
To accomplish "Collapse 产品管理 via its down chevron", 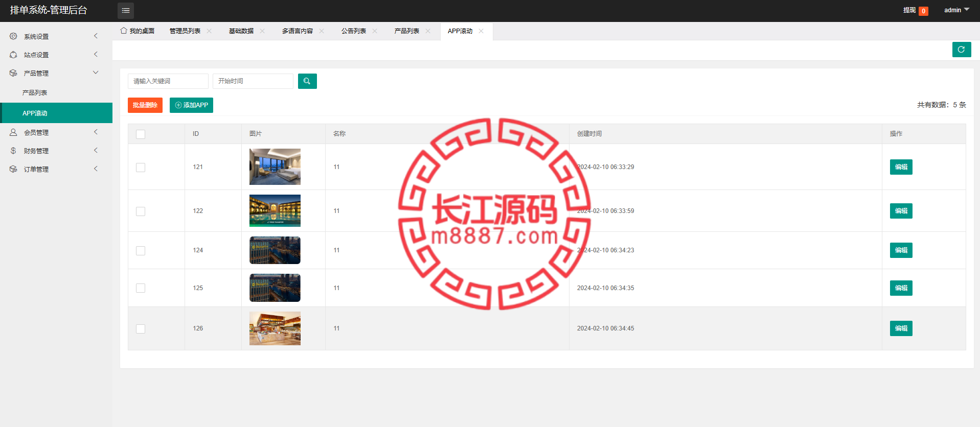I will pos(96,73).
